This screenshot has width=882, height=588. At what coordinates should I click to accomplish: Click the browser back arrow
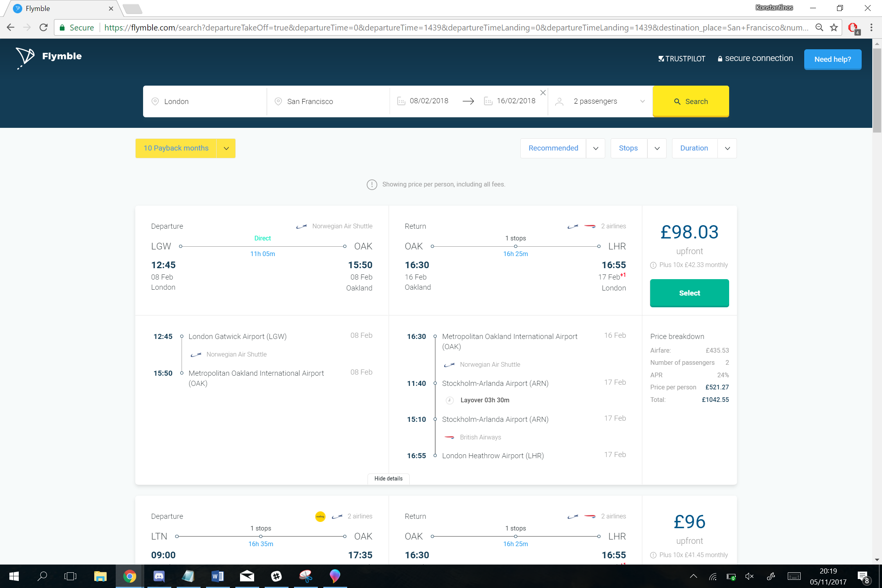point(11,27)
